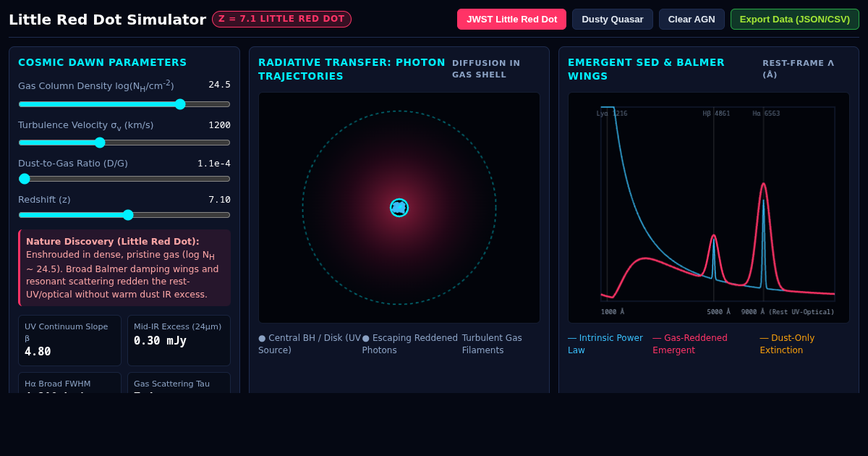Click the Nature Discovery note heading
This screenshot has height=456, width=868.
pos(113,242)
